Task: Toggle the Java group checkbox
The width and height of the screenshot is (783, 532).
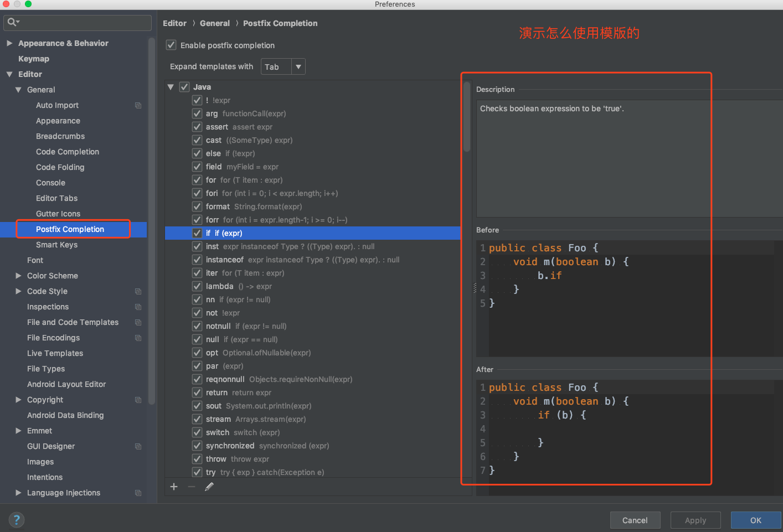Action: (x=184, y=87)
